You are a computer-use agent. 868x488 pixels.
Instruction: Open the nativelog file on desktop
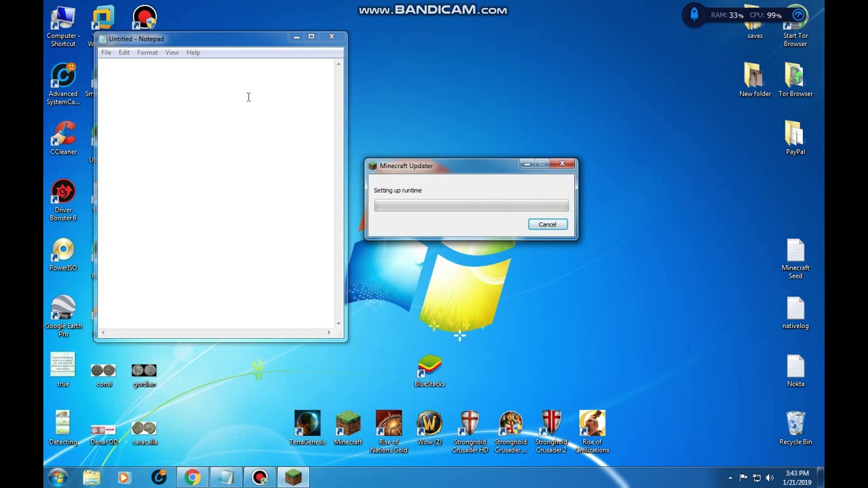pos(795,312)
